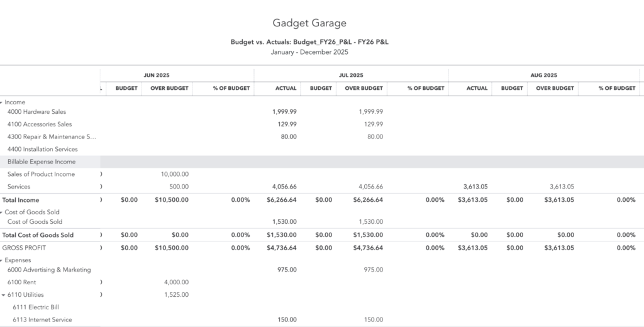Click the Gadget Garage report title
Viewport: 644px width, 327px height.
(x=309, y=23)
